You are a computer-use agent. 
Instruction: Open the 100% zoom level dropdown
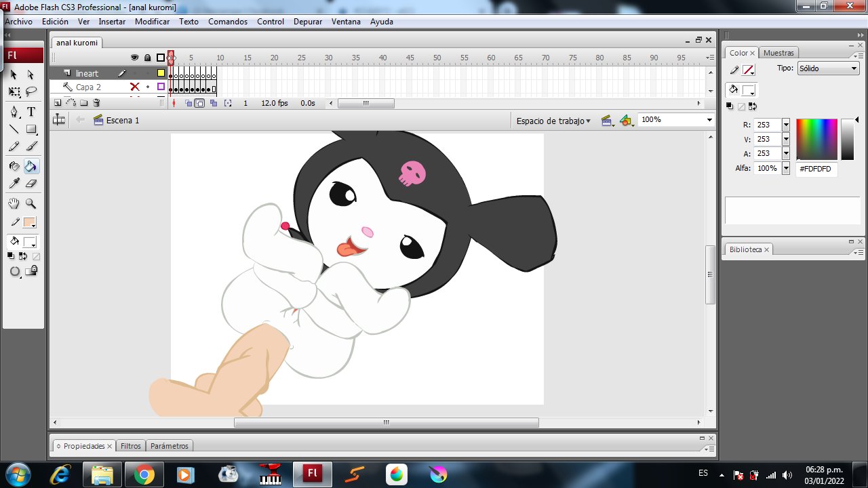[709, 120]
